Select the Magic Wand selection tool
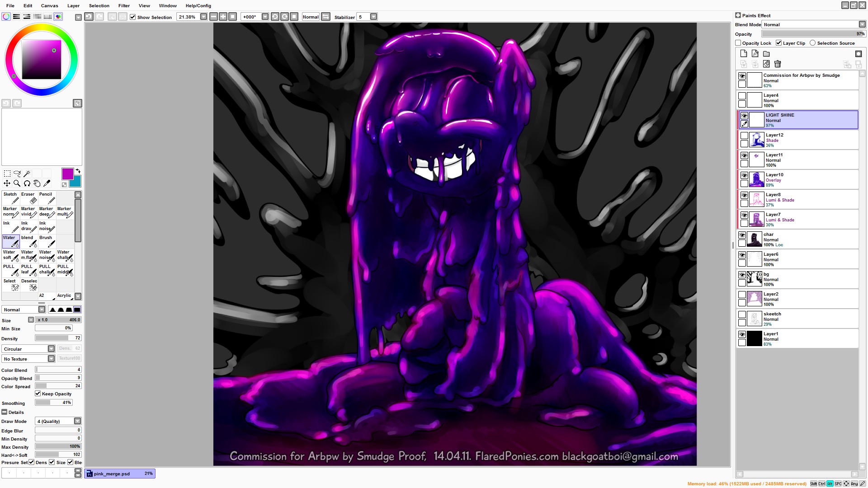 click(x=27, y=174)
